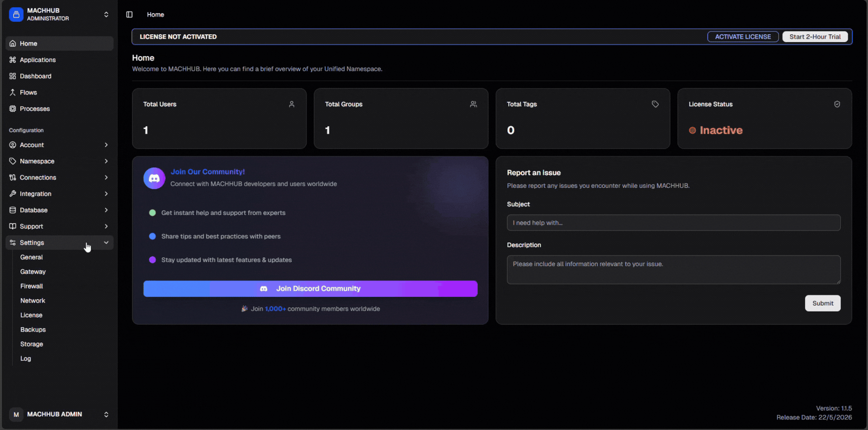The image size is (868, 430).
Task: Expand the Database submenu chevron
Action: pos(106,210)
